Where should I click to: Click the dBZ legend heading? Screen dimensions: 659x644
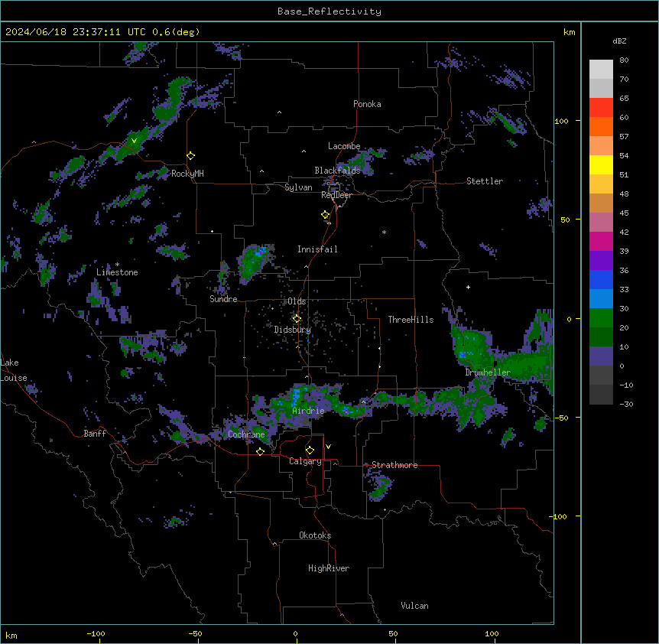(619, 41)
